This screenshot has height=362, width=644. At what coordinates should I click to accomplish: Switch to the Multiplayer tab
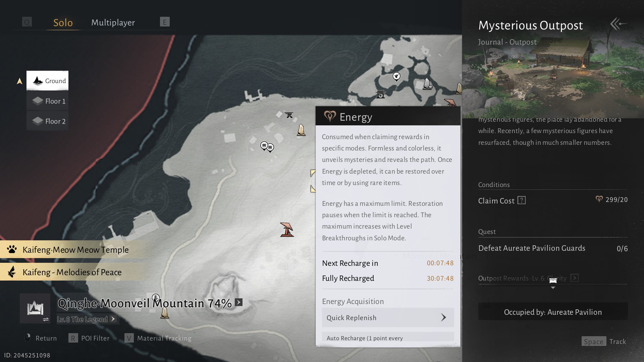[113, 22]
